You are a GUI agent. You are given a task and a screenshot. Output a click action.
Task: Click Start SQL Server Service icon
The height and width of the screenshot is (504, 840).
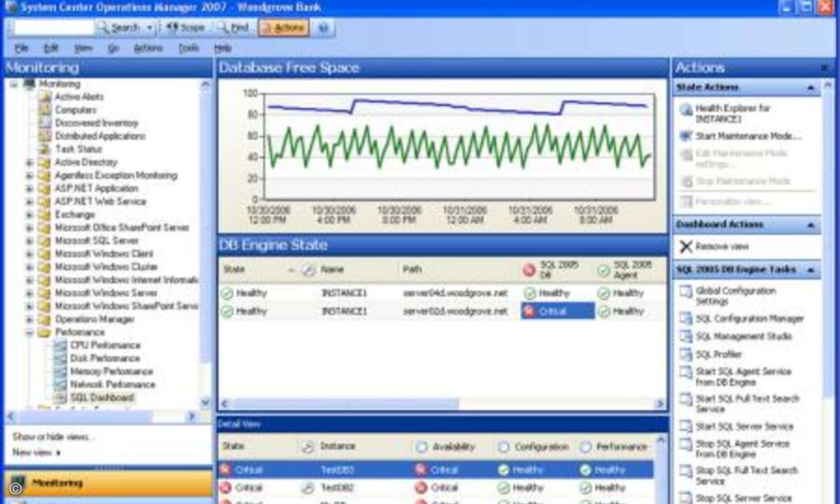686,426
